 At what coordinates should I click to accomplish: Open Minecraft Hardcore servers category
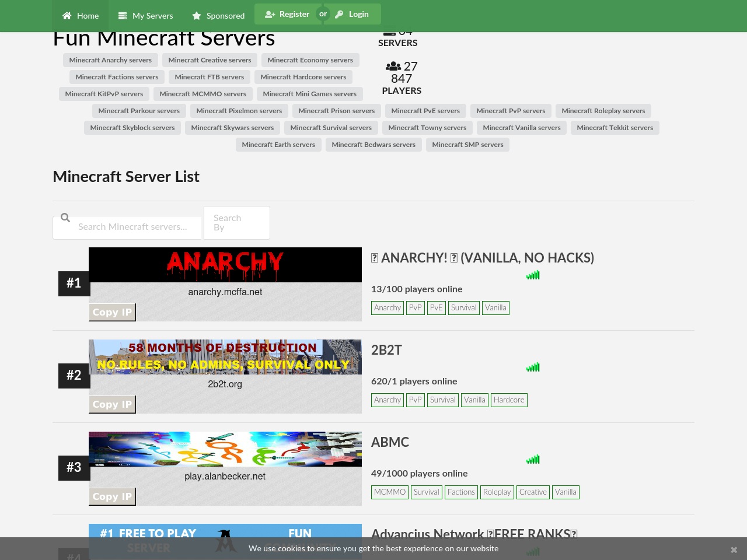303,77
